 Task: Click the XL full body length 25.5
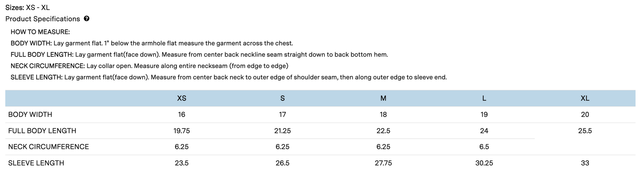point(585,131)
